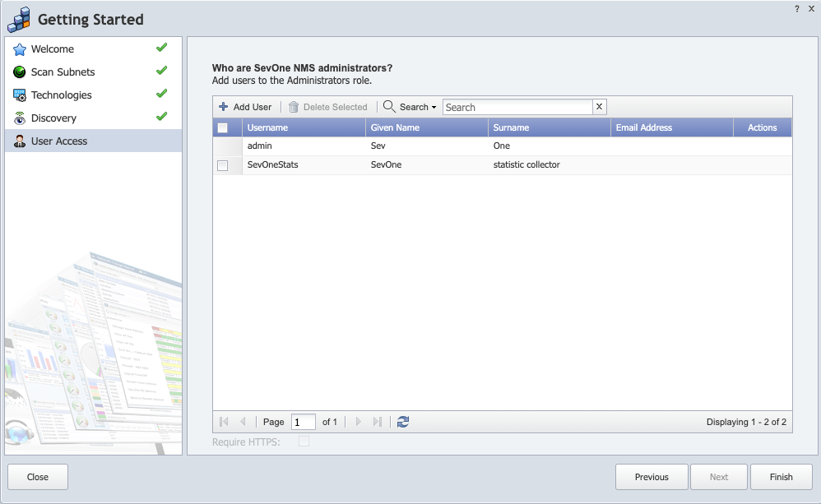Clear the search field with X
The width and height of the screenshot is (821, 504).
coord(600,107)
